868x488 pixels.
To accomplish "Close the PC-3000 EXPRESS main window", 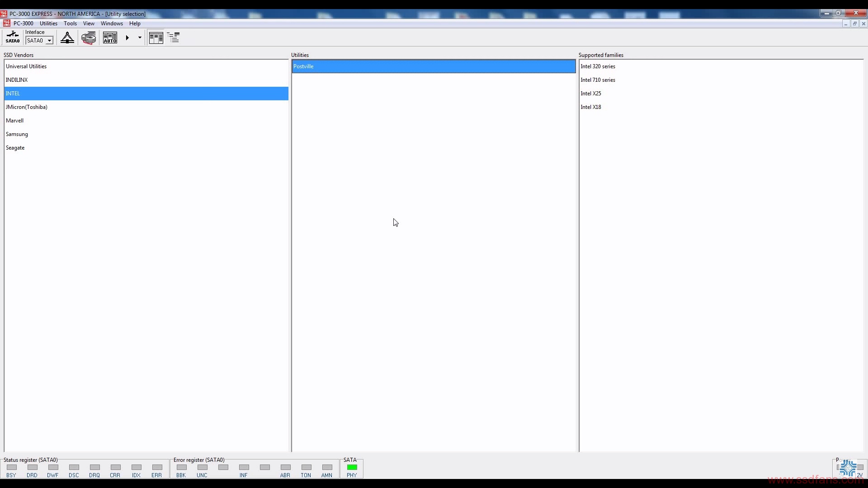I will coord(856,13).
